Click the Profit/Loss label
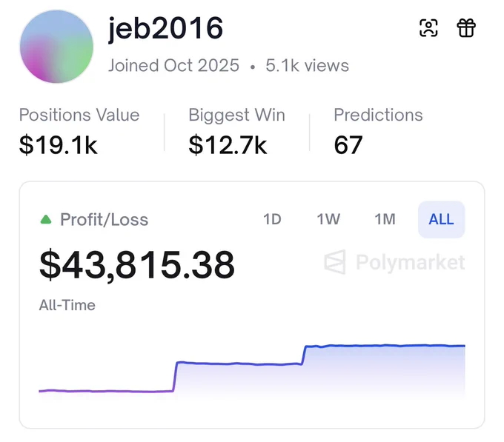504x442 pixels. pos(105,220)
